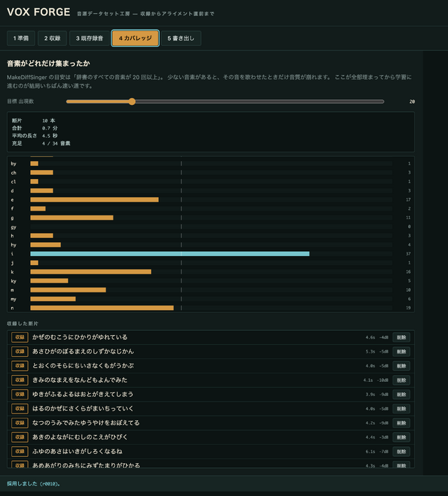The height and width of the screenshot is (496, 448).
Task: Click the phoneme label my
Action: (13, 299)
